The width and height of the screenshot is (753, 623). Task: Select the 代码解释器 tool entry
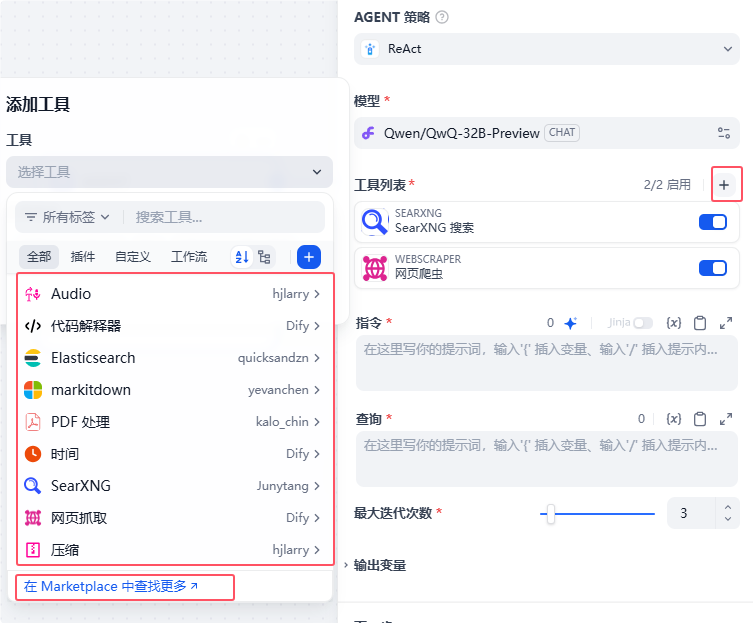pos(173,326)
